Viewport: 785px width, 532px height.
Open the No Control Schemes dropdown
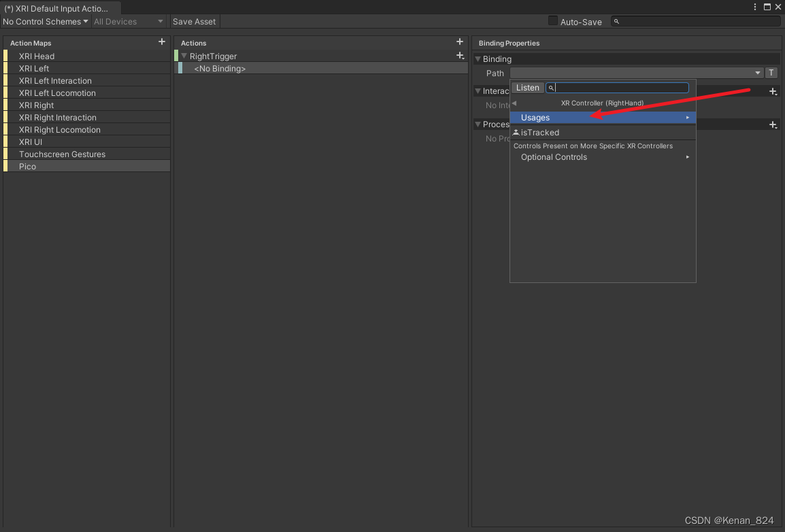click(x=46, y=21)
